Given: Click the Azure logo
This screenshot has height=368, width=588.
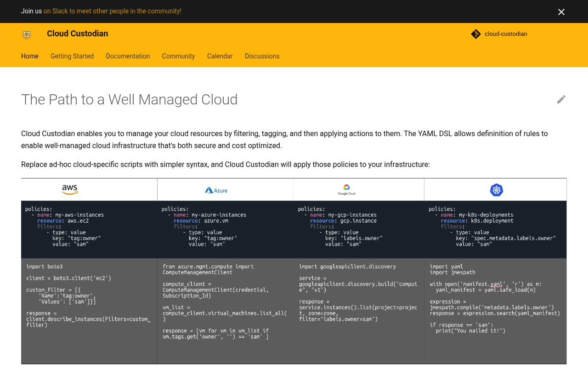Looking at the screenshot, I should point(216,190).
